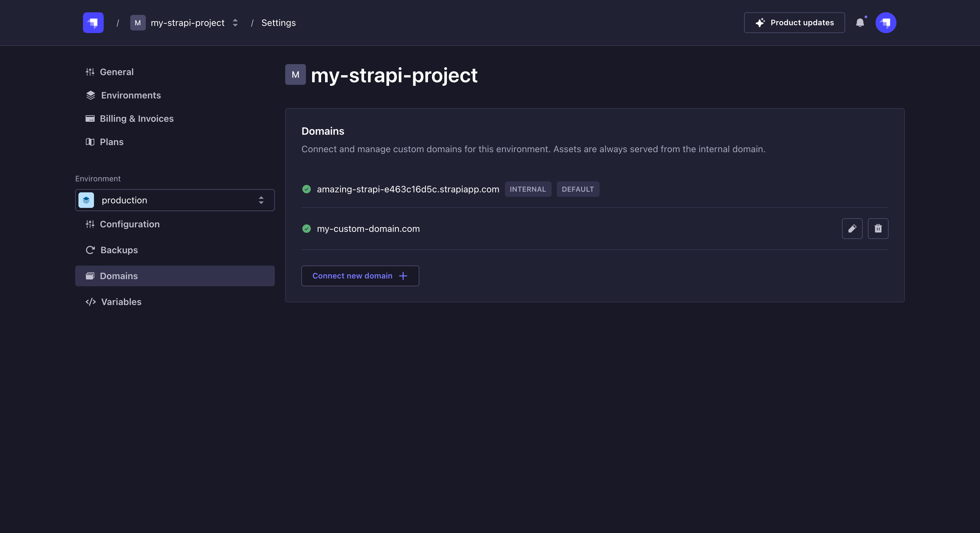
Task: Click Product updates button
Action: point(794,23)
